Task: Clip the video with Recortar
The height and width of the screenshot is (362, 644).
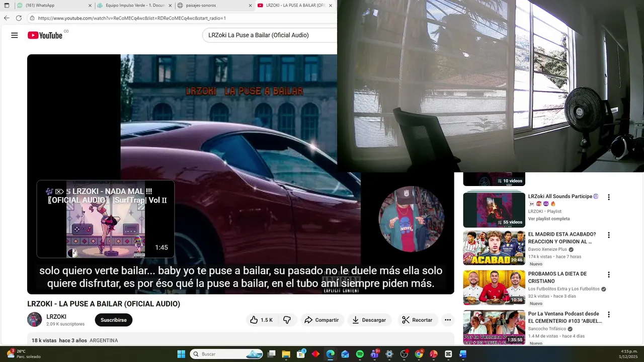Action: click(x=417, y=320)
